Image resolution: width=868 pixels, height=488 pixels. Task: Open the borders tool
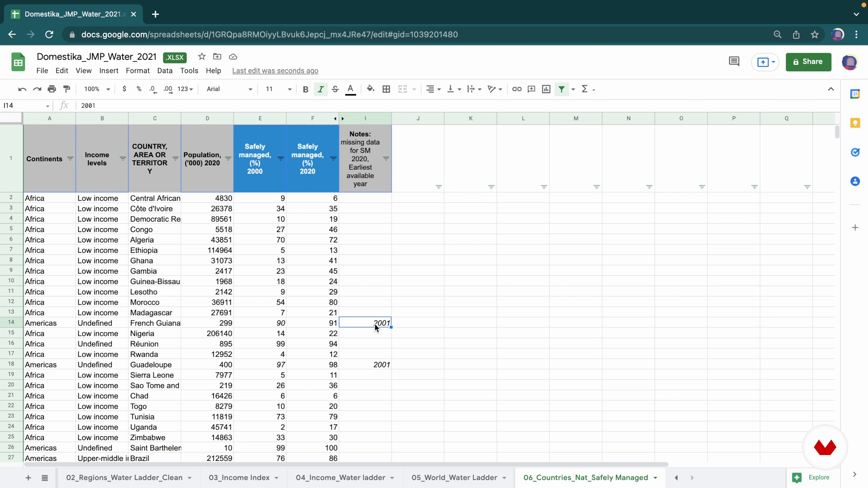tap(386, 89)
